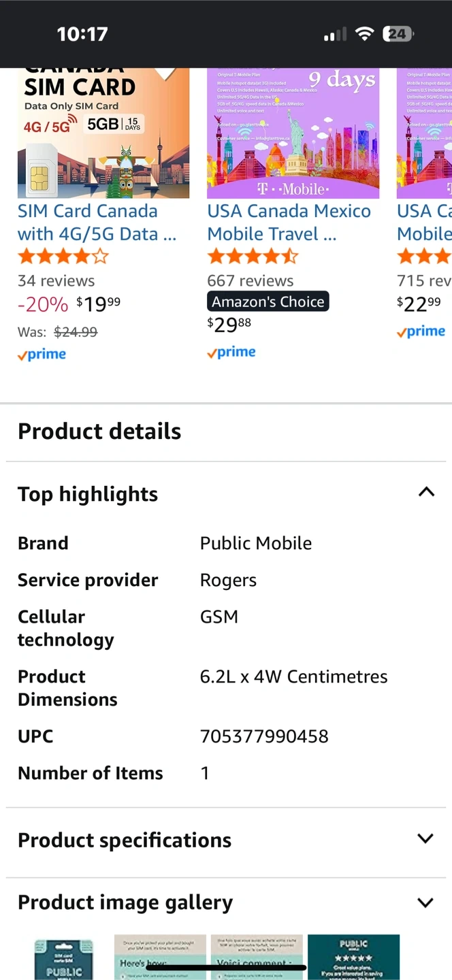Expand the Product image gallery section
Screen dimensions: 452x980
[x=425, y=902]
